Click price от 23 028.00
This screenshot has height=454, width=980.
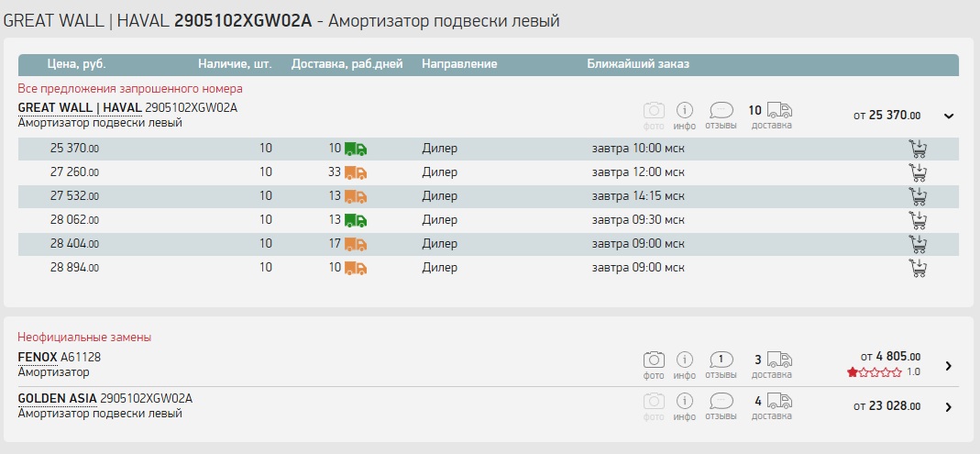[886, 406]
